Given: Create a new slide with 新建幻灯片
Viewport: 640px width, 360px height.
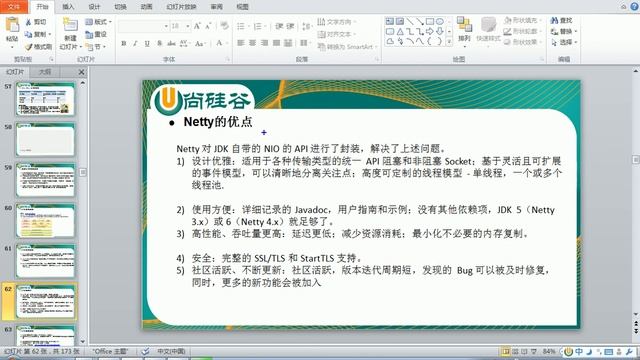Looking at the screenshot, I should click(70, 35).
